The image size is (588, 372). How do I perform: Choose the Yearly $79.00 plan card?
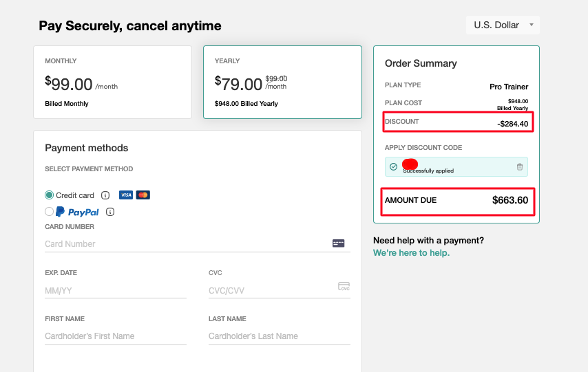pos(282,83)
